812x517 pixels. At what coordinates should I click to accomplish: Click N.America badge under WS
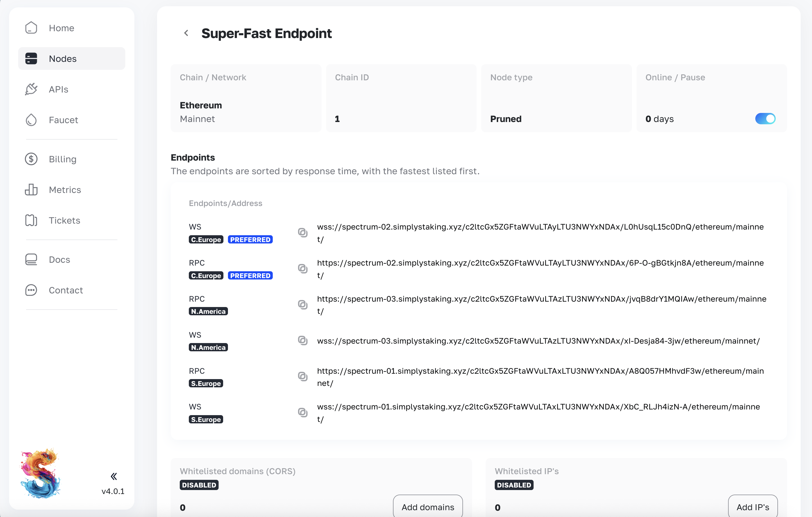[208, 348]
